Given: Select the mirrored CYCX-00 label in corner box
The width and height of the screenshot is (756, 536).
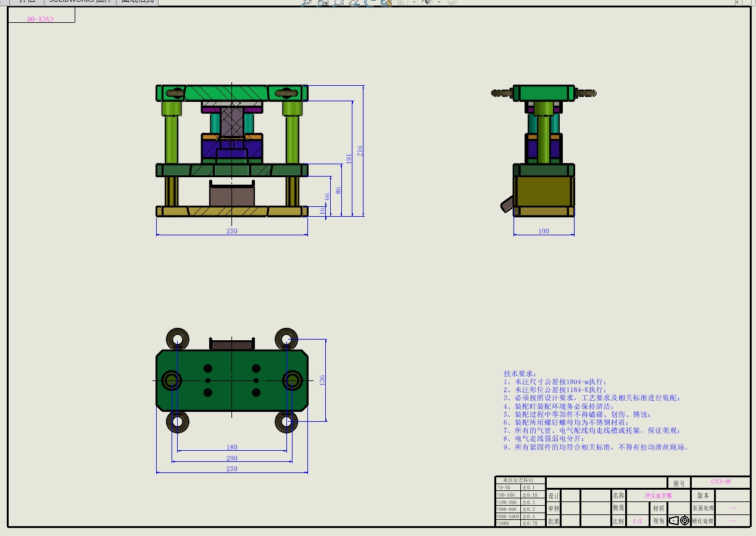Looking at the screenshot, I should (41, 19).
